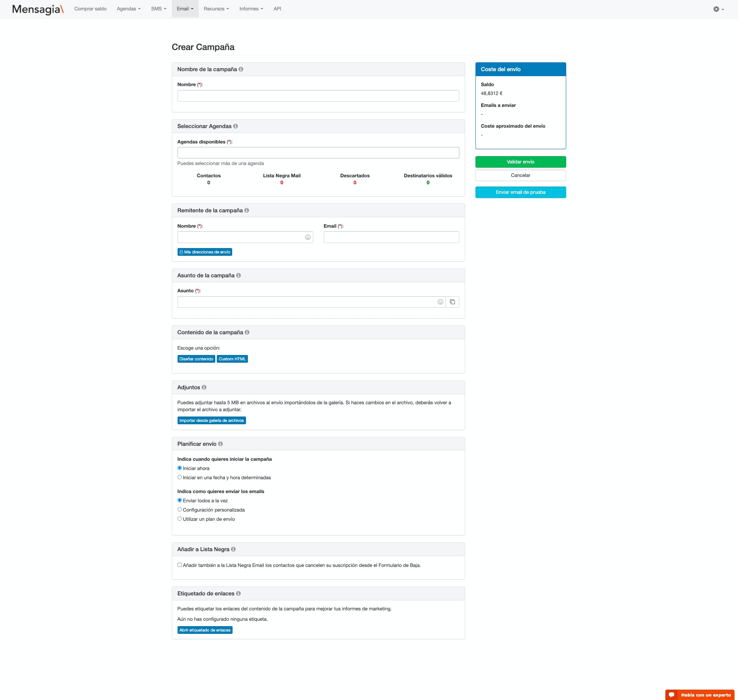Open the SMS menu

[x=158, y=9]
